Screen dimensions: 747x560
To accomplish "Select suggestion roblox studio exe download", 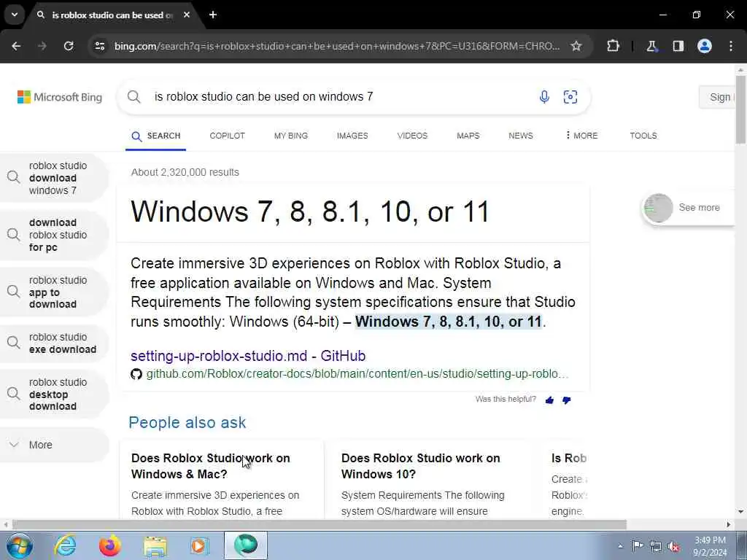I will click(53, 343).
